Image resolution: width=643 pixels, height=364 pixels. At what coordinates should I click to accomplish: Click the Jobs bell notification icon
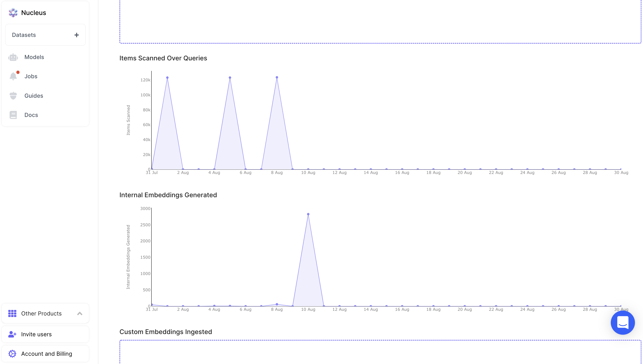tap(13, 76)
